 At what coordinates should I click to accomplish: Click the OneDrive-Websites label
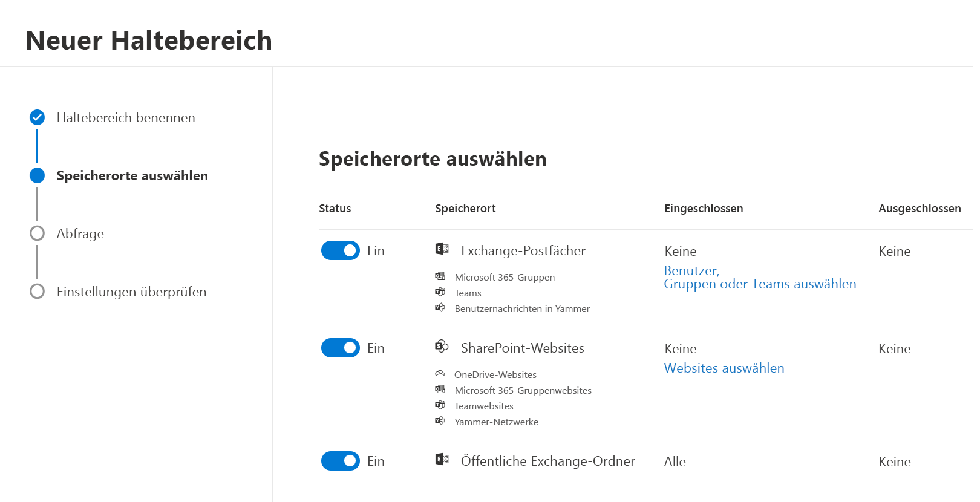pyautogui.click(x=495, y=374)
